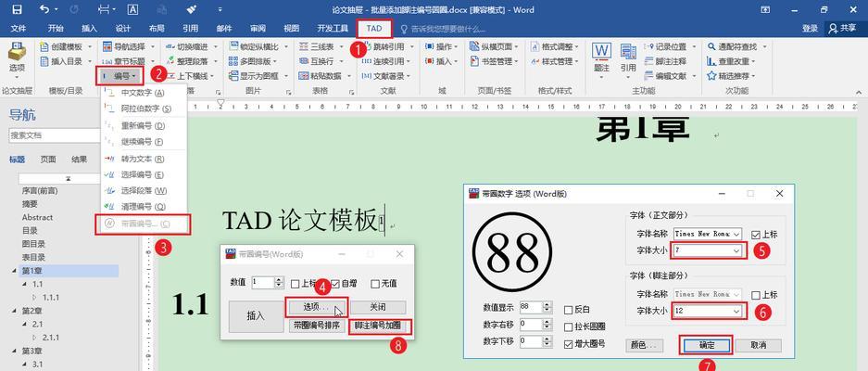Image resolution: width=868 pixels, height=371 pixels.
Task: Click the Undo arrow in quick access toolbar
Action: pos(44,9)
